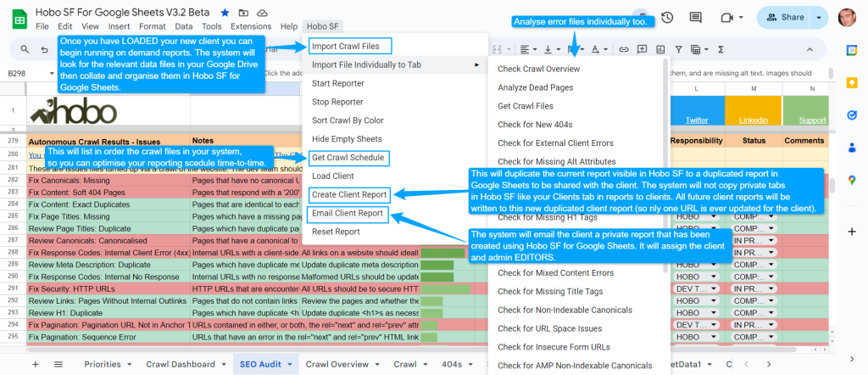The image size is (868, 375).
Task: Click the insert comment icon
Action: pyautogui.click(x=643, y=49)
